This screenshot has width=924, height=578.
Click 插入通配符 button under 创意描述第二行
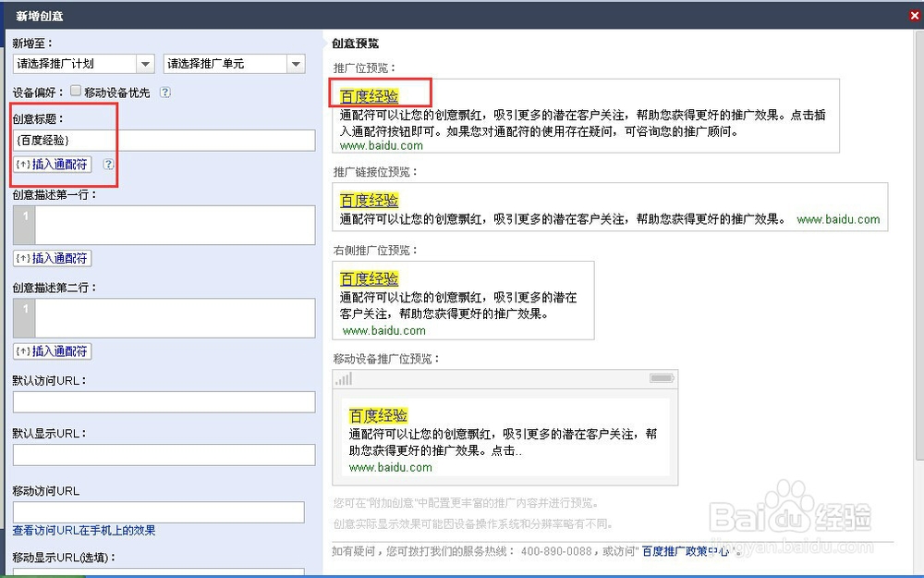53,350
